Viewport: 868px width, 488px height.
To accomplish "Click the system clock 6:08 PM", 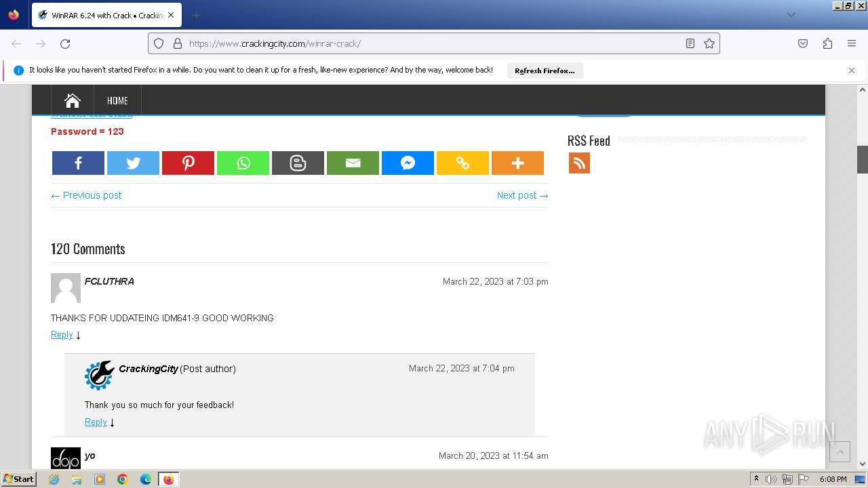I will [x=833, y=479].
